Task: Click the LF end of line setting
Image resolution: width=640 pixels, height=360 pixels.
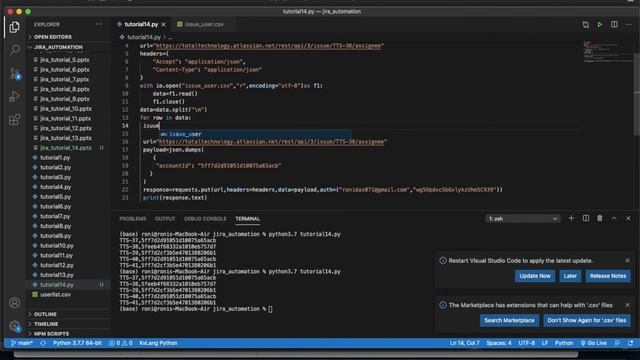Action: [544, 343]
